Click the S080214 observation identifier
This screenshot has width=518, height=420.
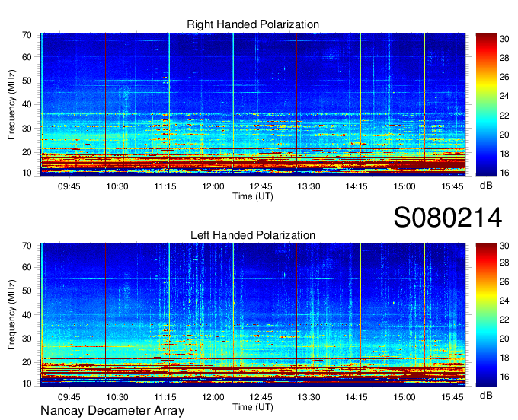(x=448, y=218)
